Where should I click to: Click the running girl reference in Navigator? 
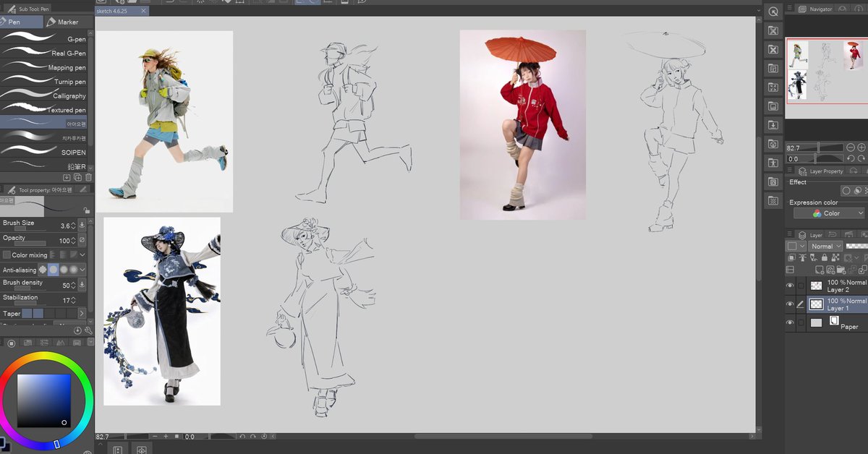799,54
